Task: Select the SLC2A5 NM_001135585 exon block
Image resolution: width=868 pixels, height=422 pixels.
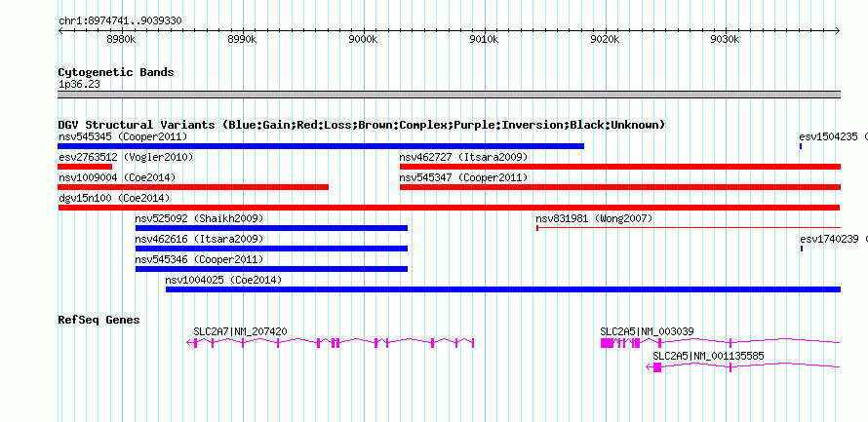Action: (657, 367)
